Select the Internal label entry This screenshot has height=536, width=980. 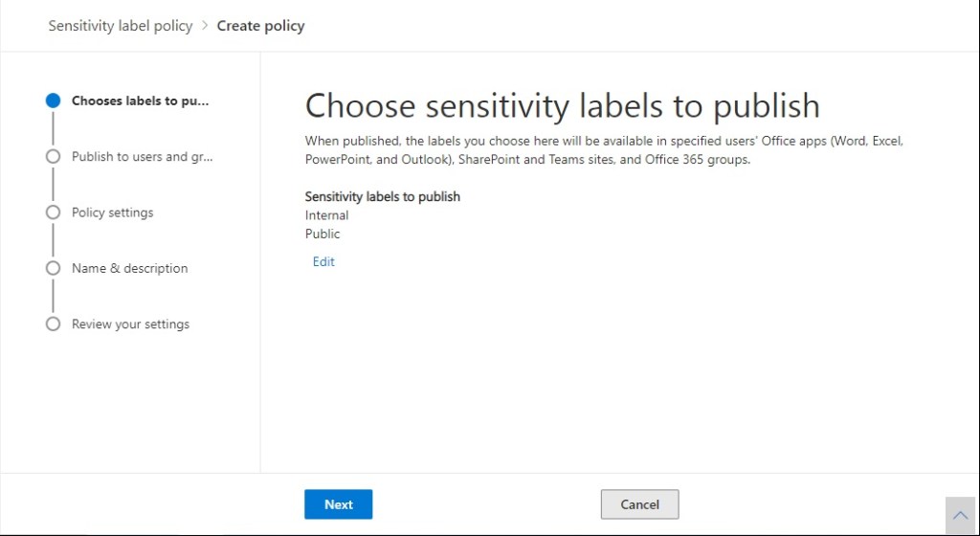click(326, 215)
